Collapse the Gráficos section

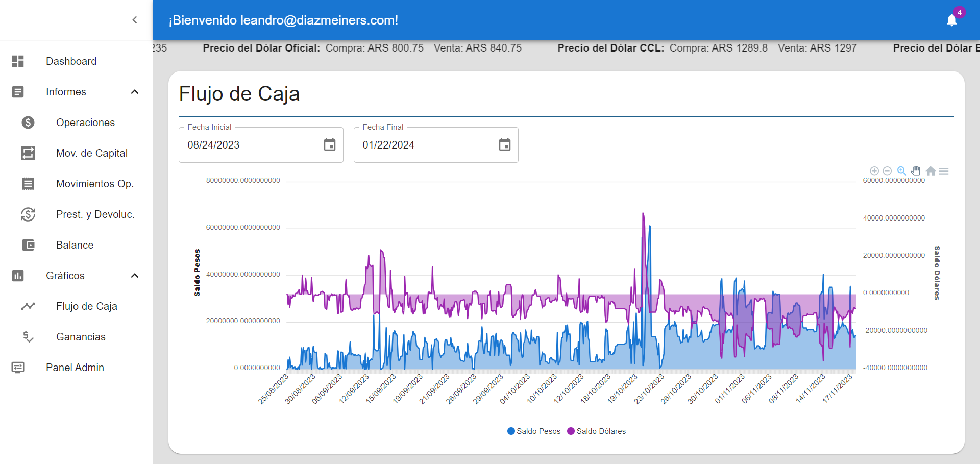pyautogui.click(x=135, y=276)
